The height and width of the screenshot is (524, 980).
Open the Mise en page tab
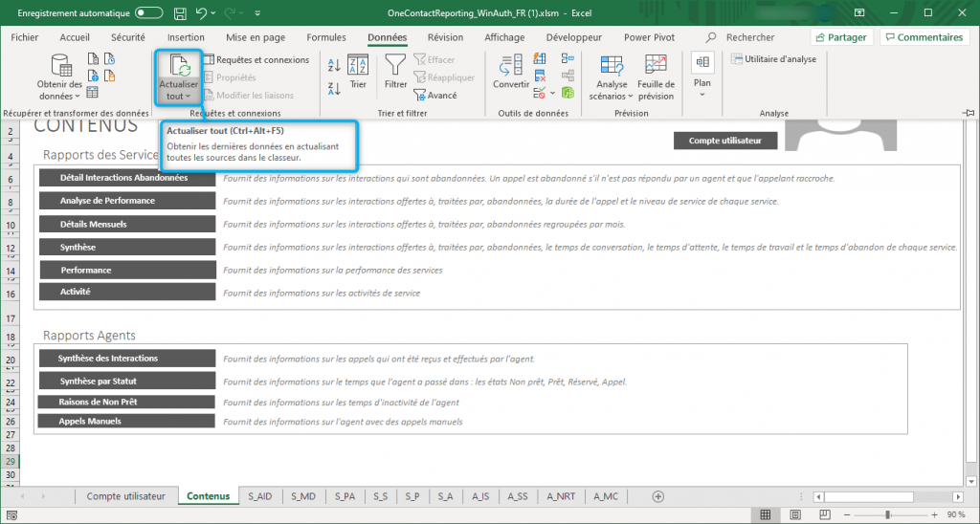[256, 37]
